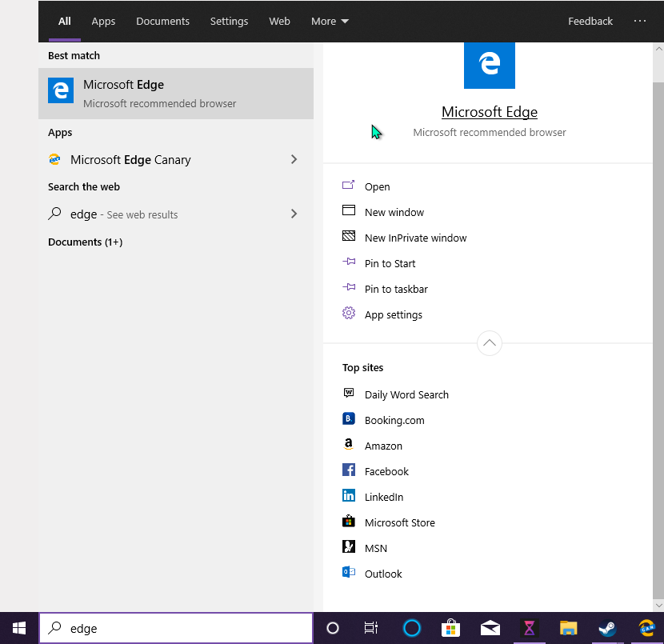Click the Open icon in actions list
664x644 pixels.
click(348, 185)
